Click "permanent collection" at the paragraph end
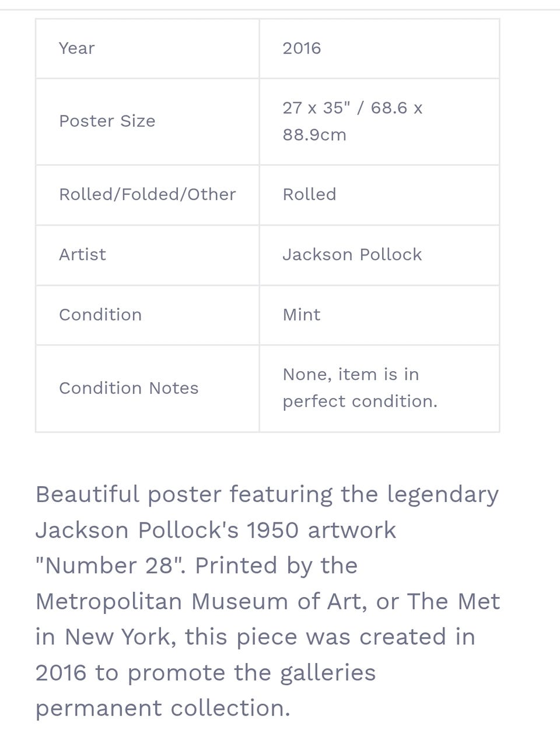The height and width of the screenshot is (747, 560). click(162, 708)
